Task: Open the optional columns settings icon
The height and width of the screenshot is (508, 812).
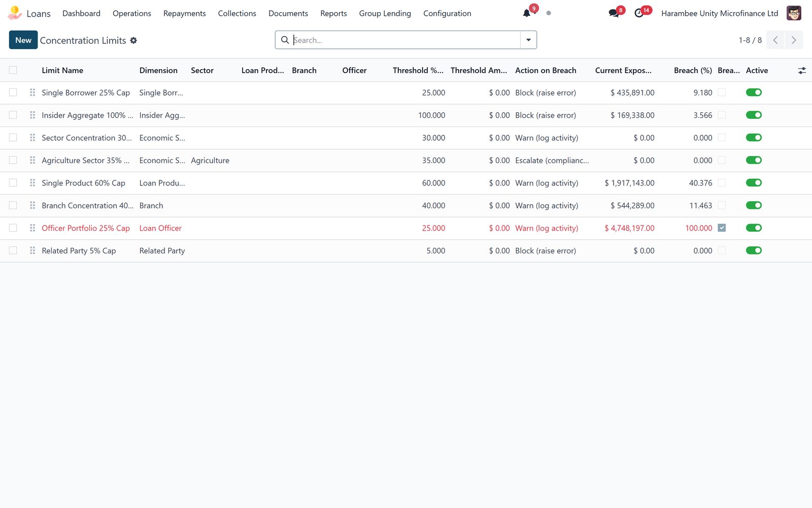Action: [x=802, y=71]
